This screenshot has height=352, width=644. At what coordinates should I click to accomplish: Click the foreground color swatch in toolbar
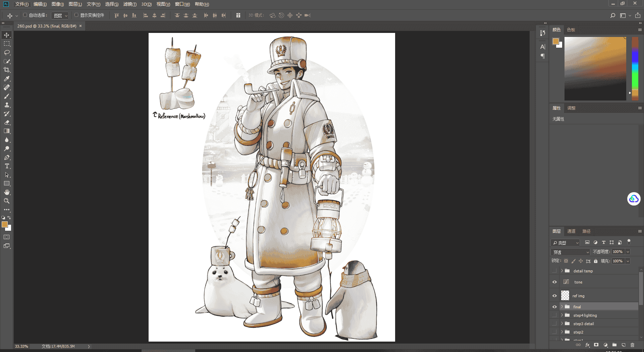(5, 224)
